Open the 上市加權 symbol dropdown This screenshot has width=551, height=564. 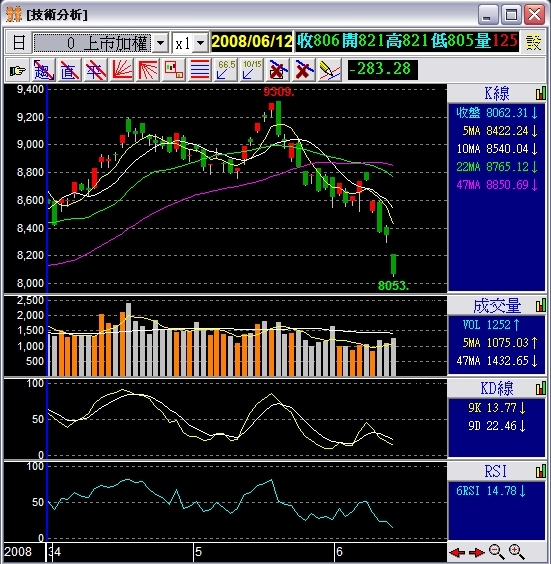pos(161,43)
